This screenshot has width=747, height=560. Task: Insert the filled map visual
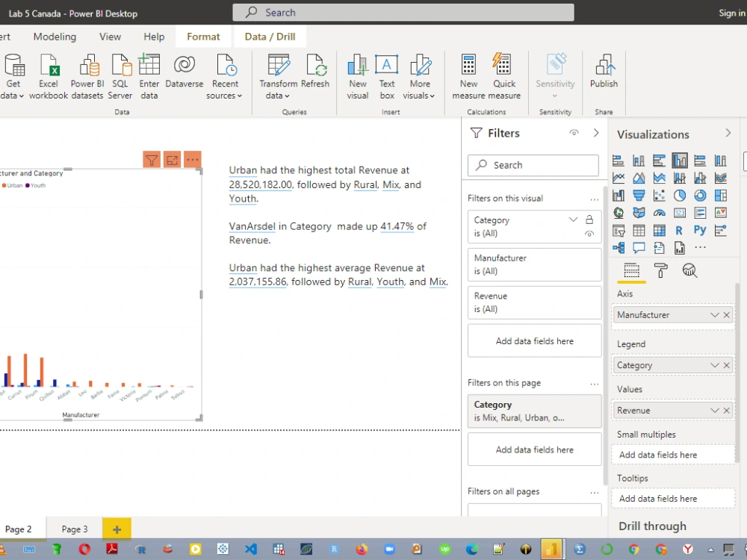[639, 213]
